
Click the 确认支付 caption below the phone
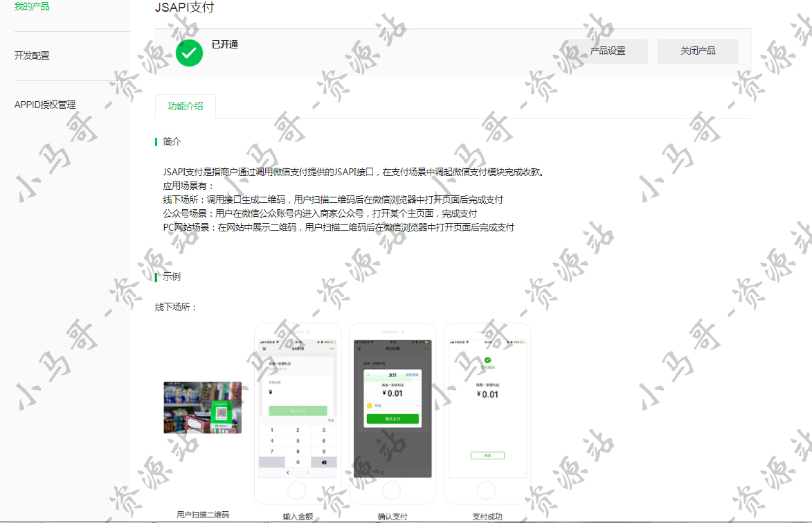pos(393,516)
